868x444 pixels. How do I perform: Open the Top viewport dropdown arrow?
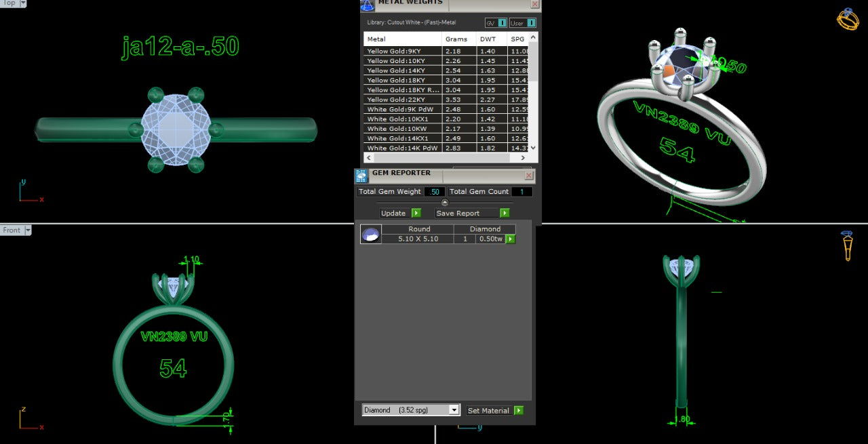pyautogui.click(x=23, y=3)
